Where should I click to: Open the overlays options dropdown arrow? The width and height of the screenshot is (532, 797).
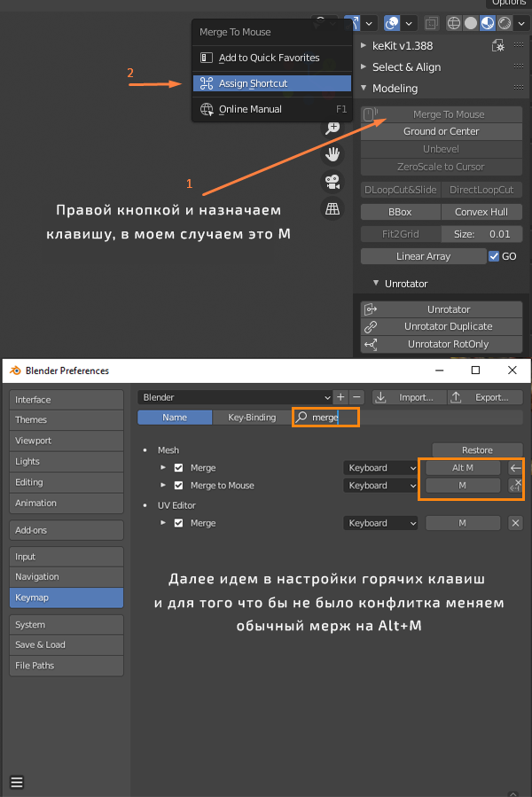tap(409, 23)
